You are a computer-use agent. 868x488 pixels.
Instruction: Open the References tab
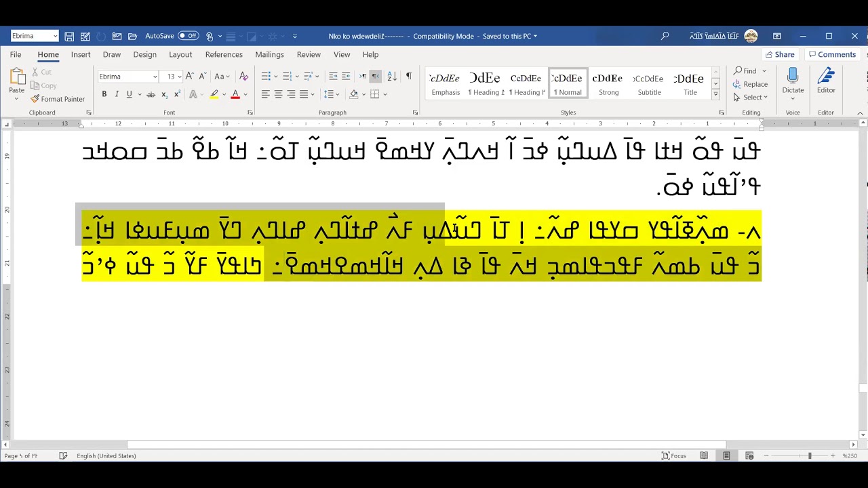[x=224, y=54]
